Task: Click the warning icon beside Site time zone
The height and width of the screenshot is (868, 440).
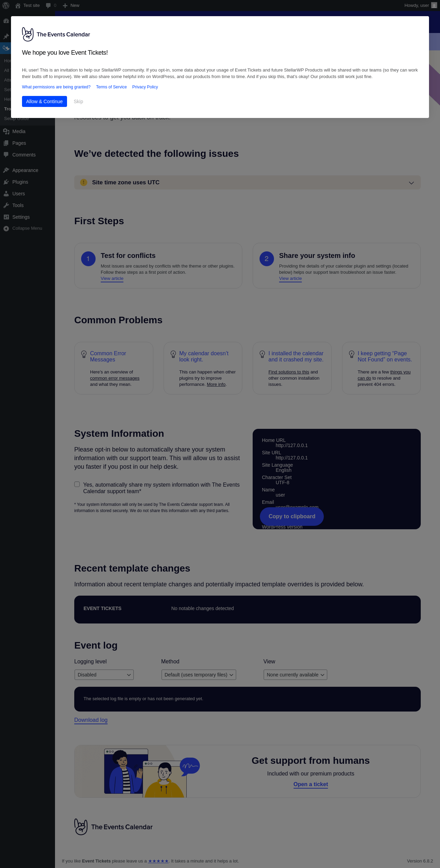Action: coord(84,182)
